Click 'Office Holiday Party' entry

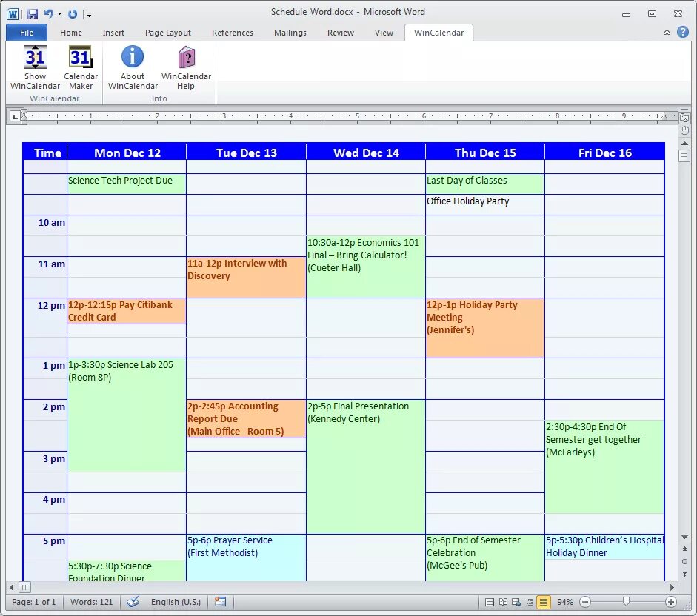(467, 201)
